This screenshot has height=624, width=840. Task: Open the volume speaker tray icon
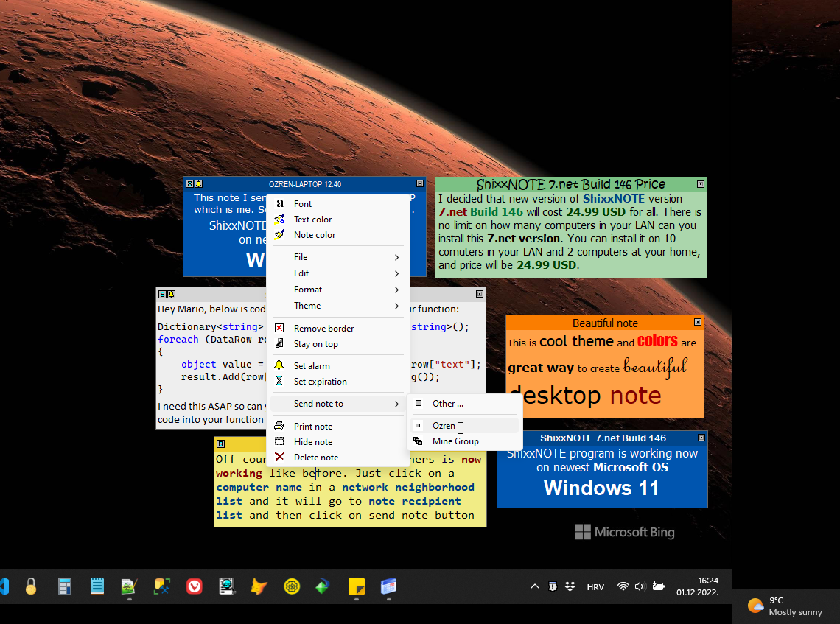pos(640,586)
